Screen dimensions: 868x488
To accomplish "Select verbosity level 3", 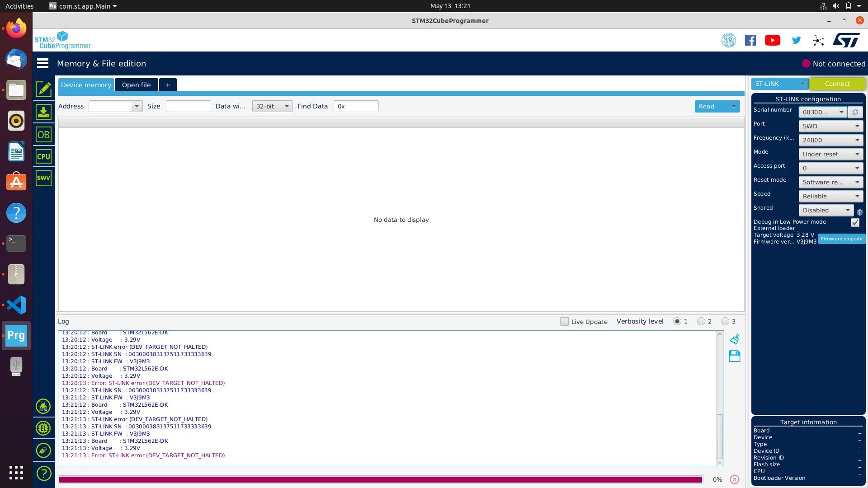I will [725, 321].
